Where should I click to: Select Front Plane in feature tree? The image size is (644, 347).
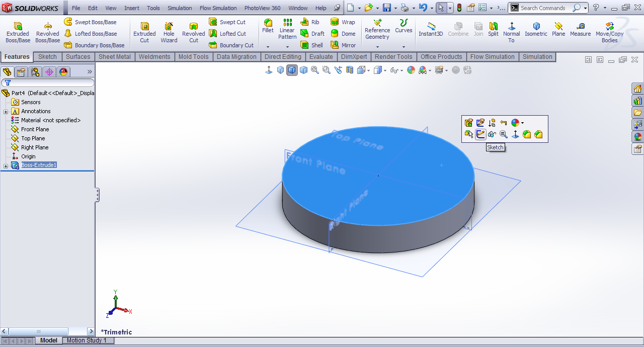click(x=35, y=129)
